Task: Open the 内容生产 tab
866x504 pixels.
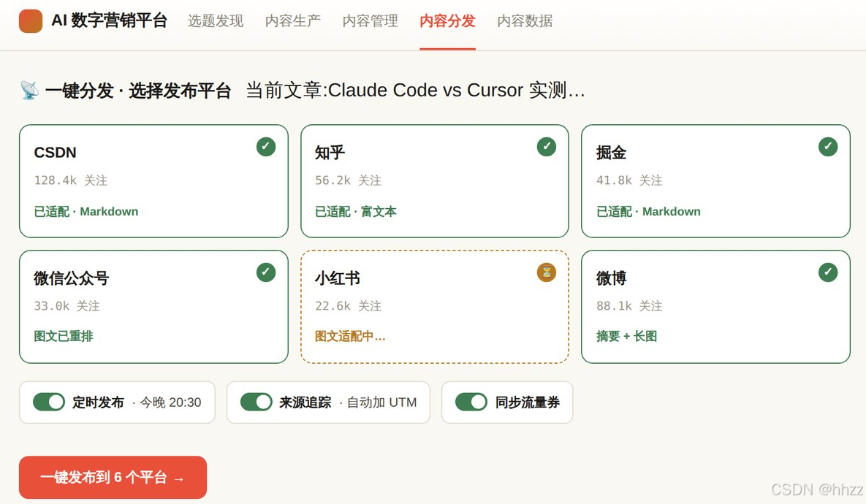Action: coord(293,21)
